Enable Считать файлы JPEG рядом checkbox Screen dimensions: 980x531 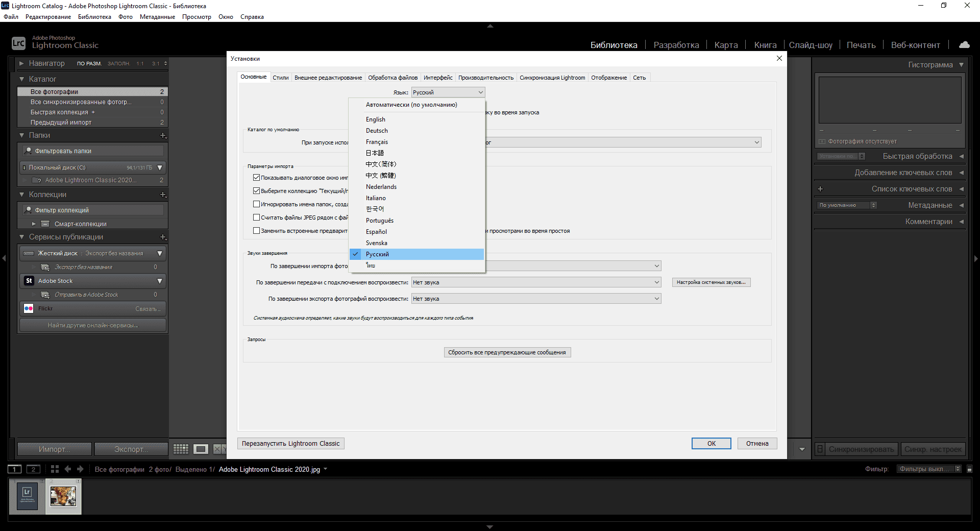pyautogui.click(x=257, y=218)
